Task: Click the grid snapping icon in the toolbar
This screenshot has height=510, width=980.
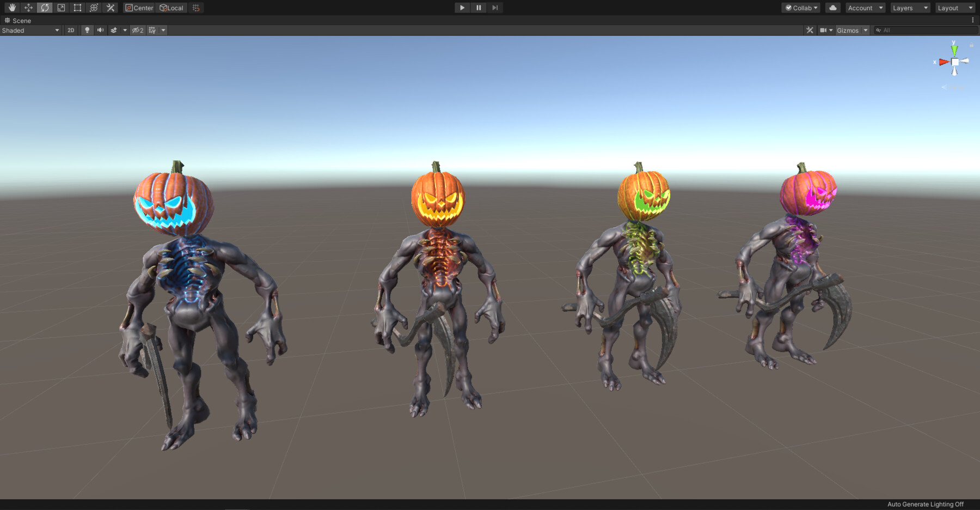Action: click(195, 8)
